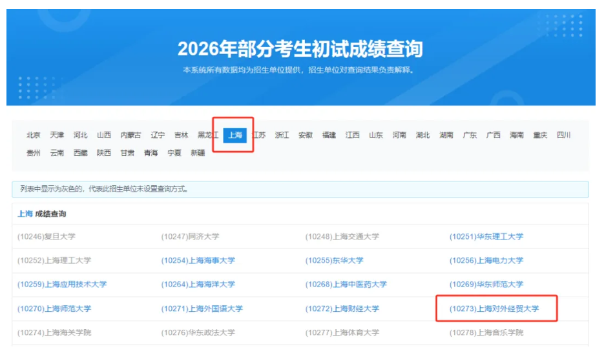Open (10264)上海海洋大学 score query link
Image resolution: width=604 pixels, height=364 pixels.
click(x=198, y=285)
